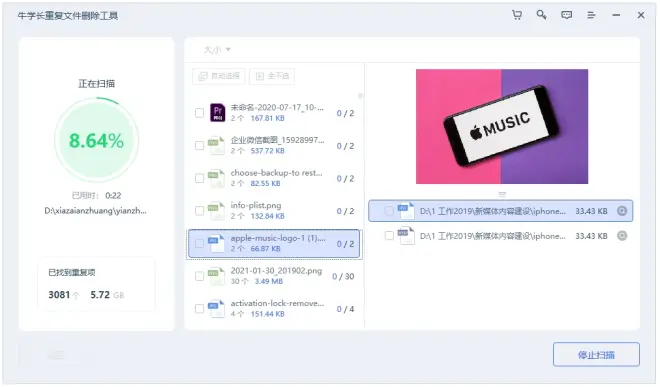Click the 正在扫描 status label
The image size is (660, 387).
[96, 83]
